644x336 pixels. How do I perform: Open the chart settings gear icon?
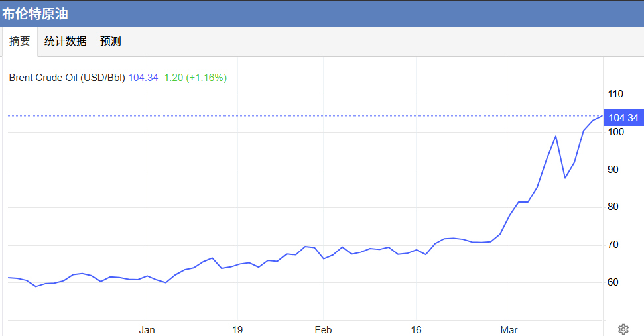(x=623, y=329)
